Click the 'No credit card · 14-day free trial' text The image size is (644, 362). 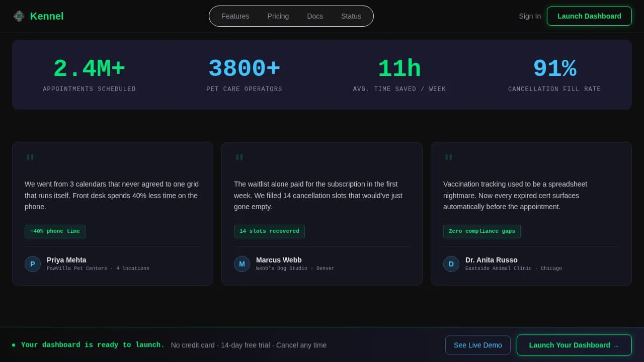coord(249,345)
